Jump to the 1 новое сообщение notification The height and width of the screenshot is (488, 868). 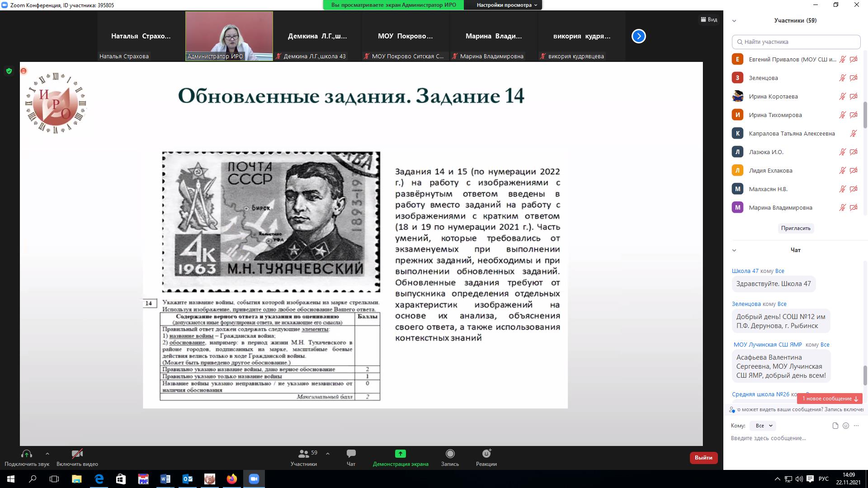coord(830,399)
